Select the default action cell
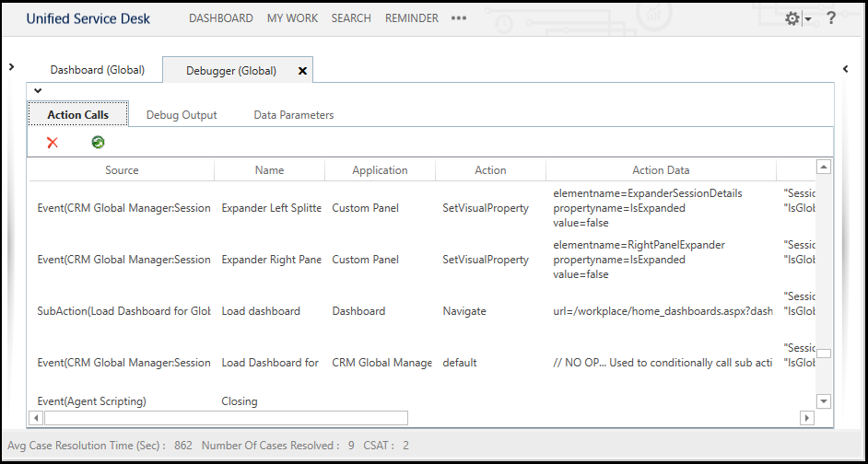The width and height of the screenshot is (868, 464). (460, 362)
